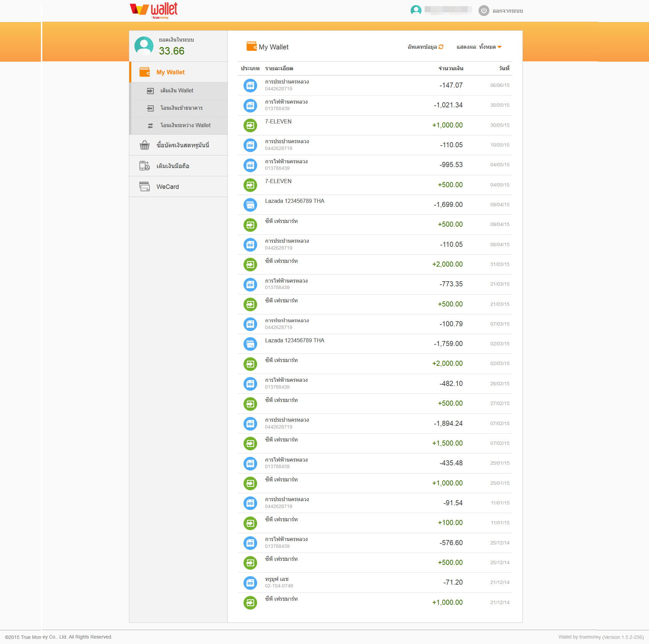Click the Lazada 123456789 THA entry dated 09/04/15

click(295, 201)
